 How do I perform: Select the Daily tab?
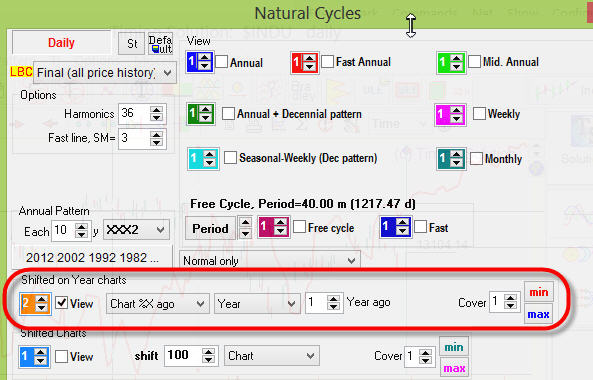pos(61,43)
